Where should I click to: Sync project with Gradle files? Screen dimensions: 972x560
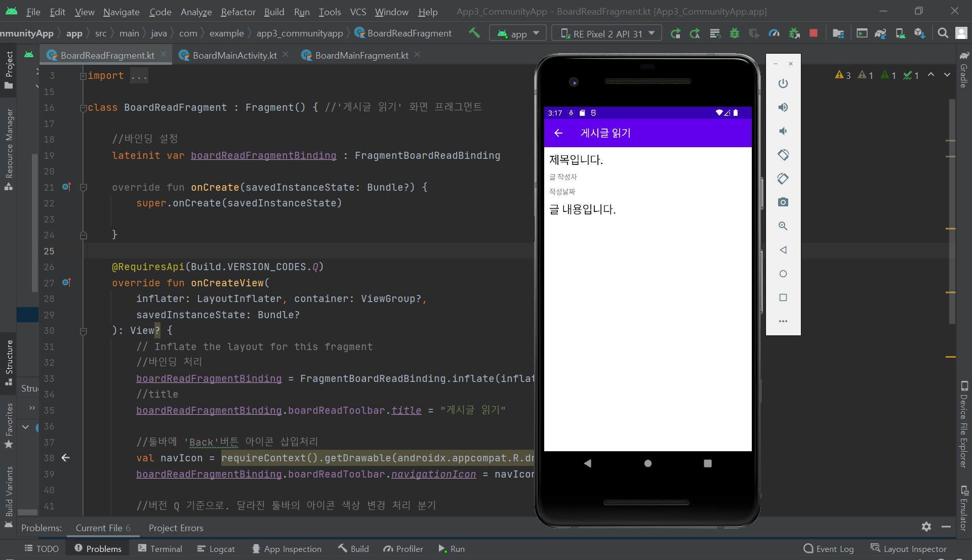880,33
